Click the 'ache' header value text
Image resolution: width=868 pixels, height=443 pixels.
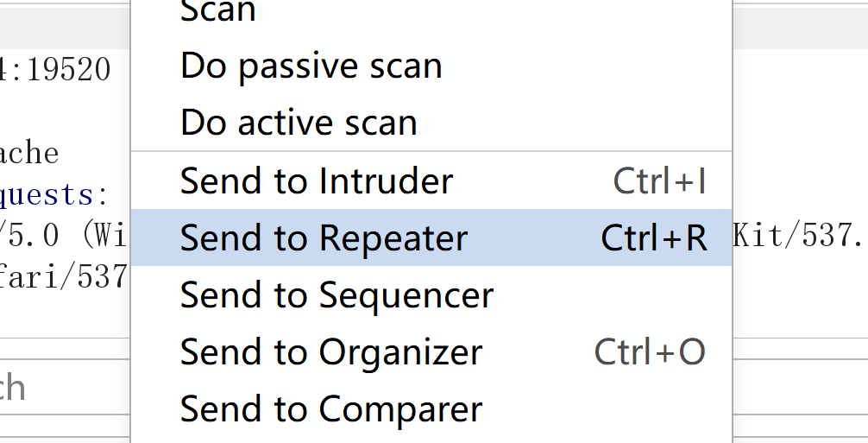point(28,153)
